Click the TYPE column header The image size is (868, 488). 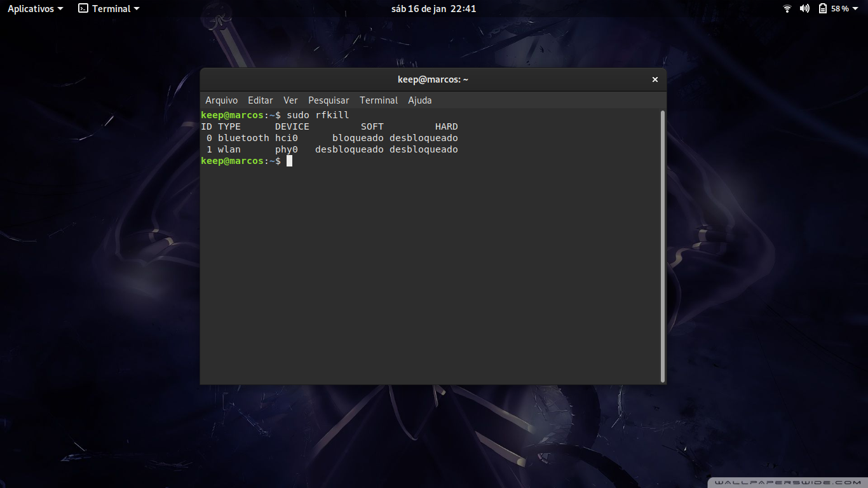pyautogui.click(x=229, y=126)
